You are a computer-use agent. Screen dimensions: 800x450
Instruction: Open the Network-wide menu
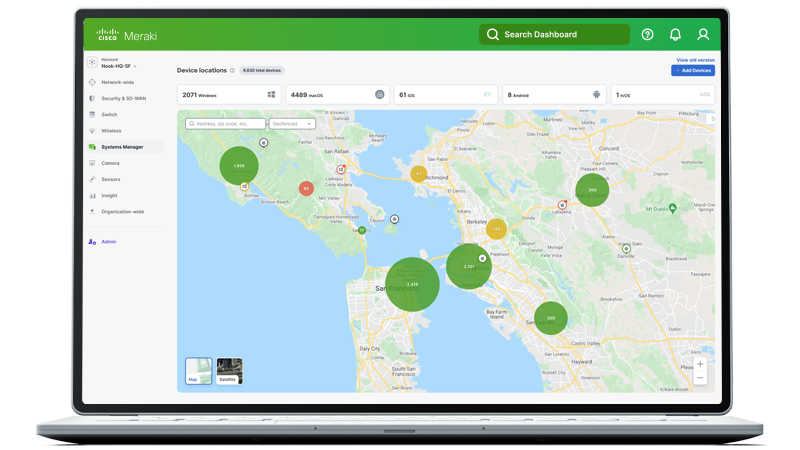[x=117, y=82]
